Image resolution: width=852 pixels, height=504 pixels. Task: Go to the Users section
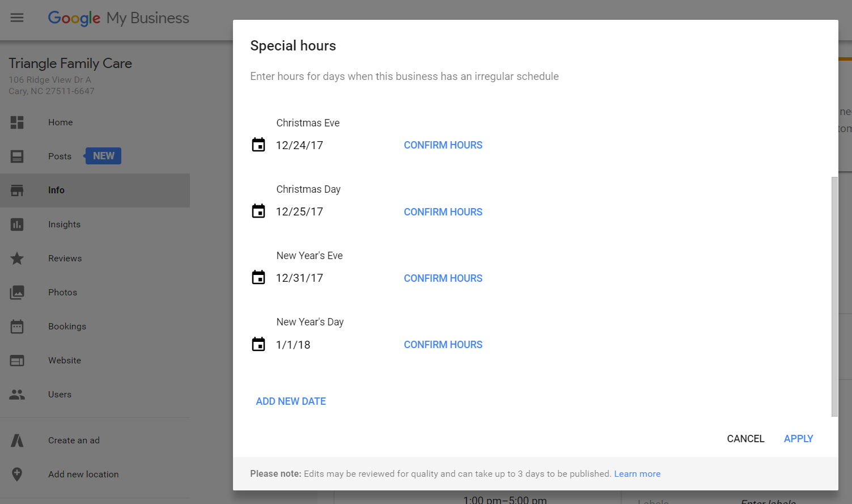tap(60, 395)
